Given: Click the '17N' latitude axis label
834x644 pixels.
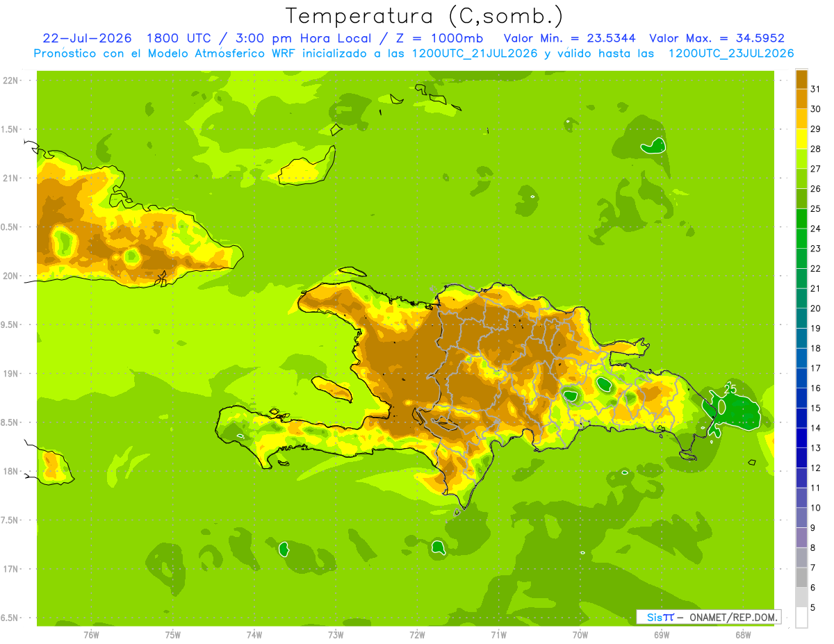Looking at the screenshot, I should coord(10,569).
